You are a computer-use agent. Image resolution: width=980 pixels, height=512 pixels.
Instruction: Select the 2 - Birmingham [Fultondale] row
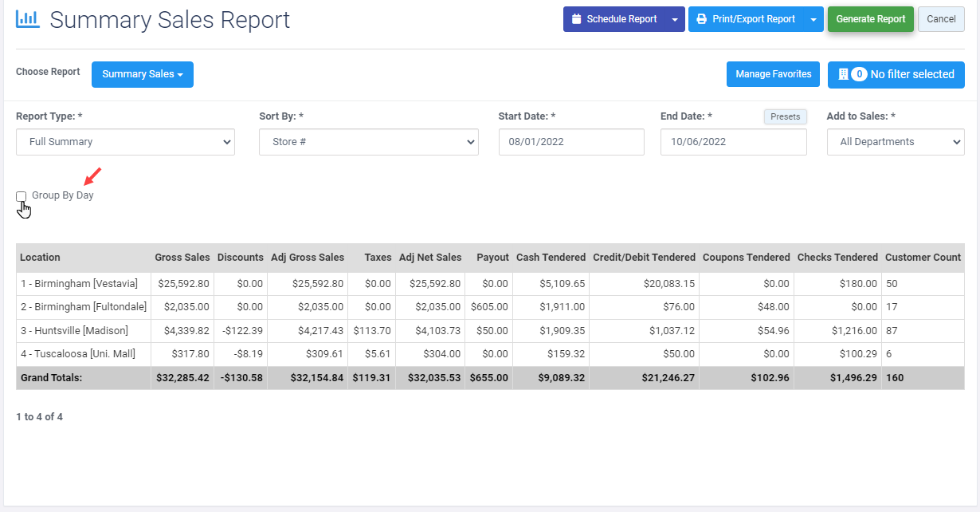(490, 307)
